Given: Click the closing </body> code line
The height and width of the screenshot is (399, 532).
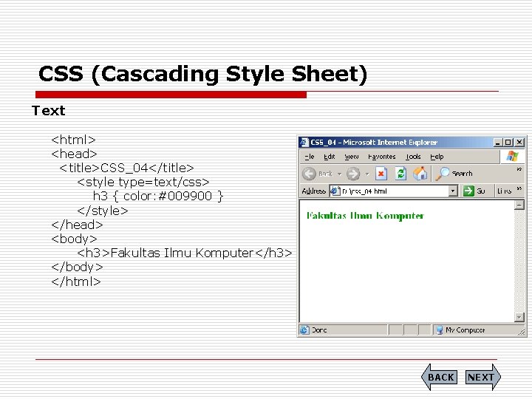Looking at the screenshot, I should [x=77, y=267].
